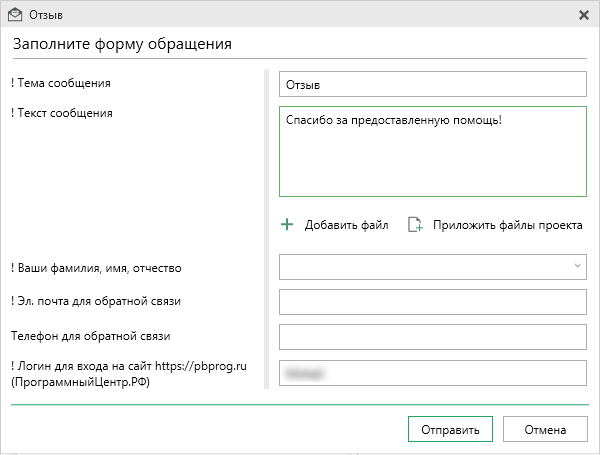Click the Добавить файл link text
Viewport: 600px width, 455px height.
click(x=346, y=225)
